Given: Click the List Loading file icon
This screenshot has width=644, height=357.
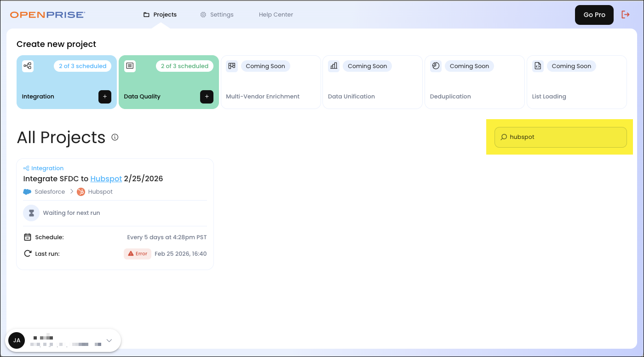Looking at the screenshot, I should click(x=538, y=66).
